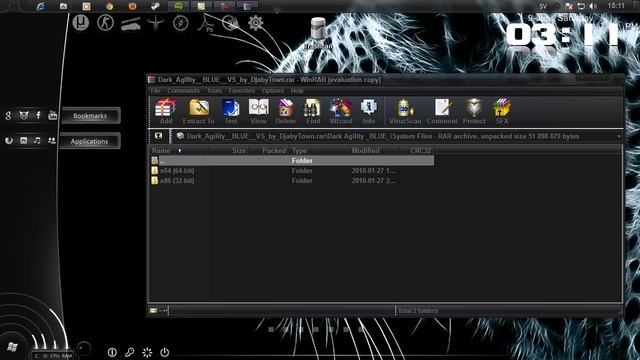Click the volume speaker tray icon
The height and width of the screenshot is (360, 640).
click(x=593, y=6)
